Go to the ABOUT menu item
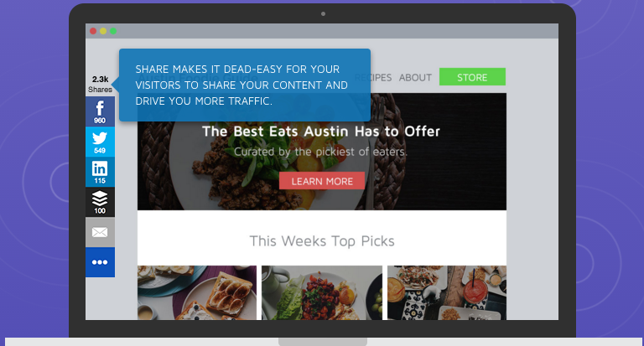The image size is (644, 346). coord(415,78)
